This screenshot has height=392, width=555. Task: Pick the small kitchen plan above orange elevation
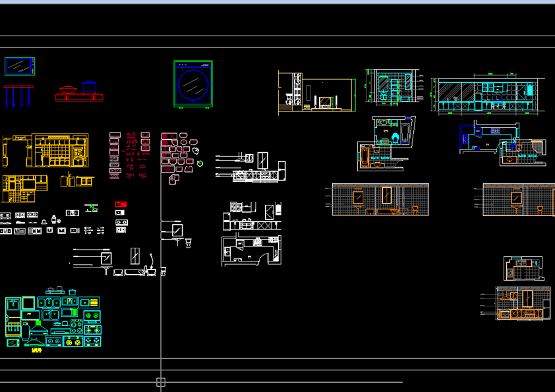click(523, 269)
